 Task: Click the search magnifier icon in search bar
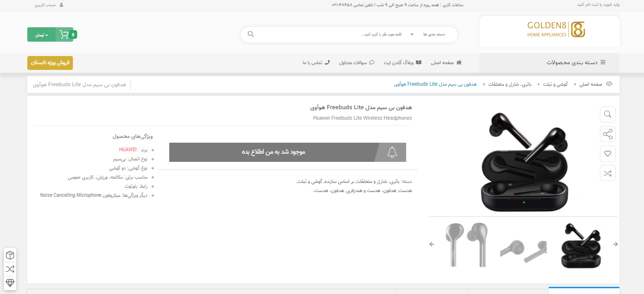click(x=250, y=34)
